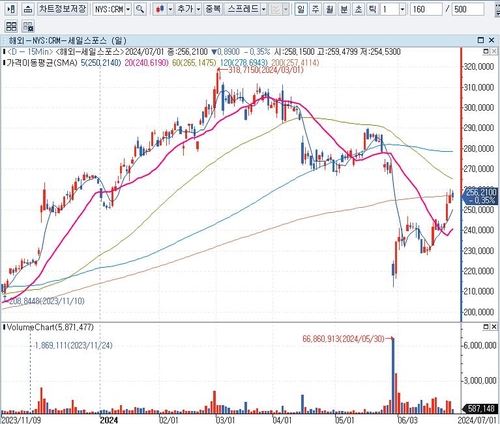Click the 2024/07/01 end date label
This screenshot has height=424, width=500.
click(478, 419)
